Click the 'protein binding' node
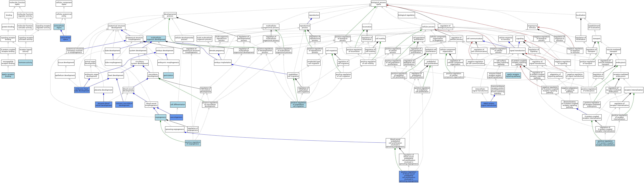Screen dimensions: 644x183 (8, 27)
